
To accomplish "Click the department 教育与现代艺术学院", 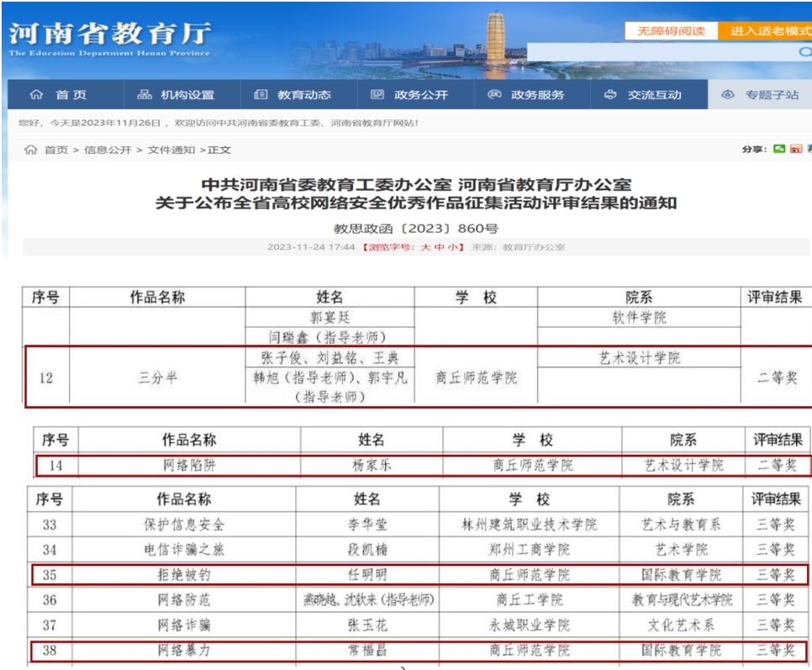I will point(681,599).
